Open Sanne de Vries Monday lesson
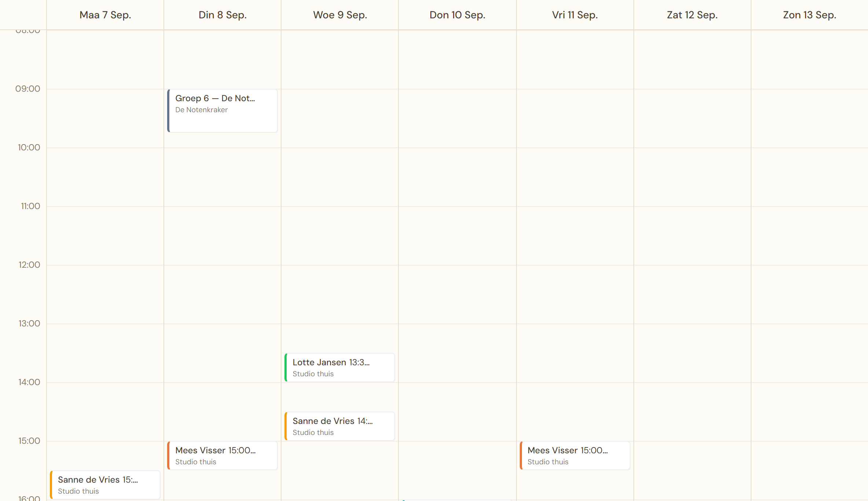The height and width of the screenshot is (501, 868). [105, 485]
